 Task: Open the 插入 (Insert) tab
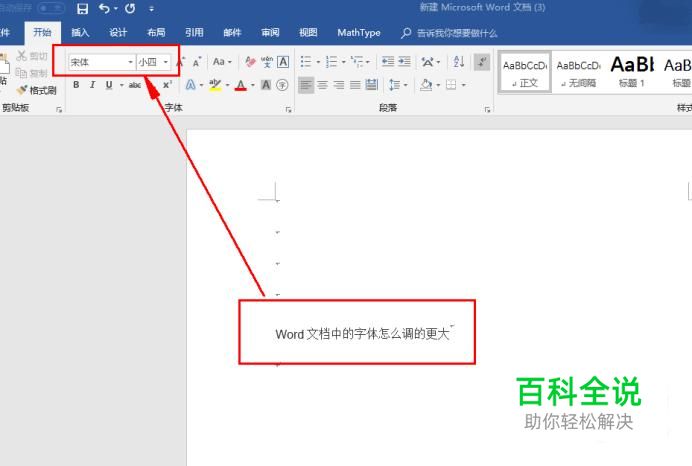click(80, 32)
